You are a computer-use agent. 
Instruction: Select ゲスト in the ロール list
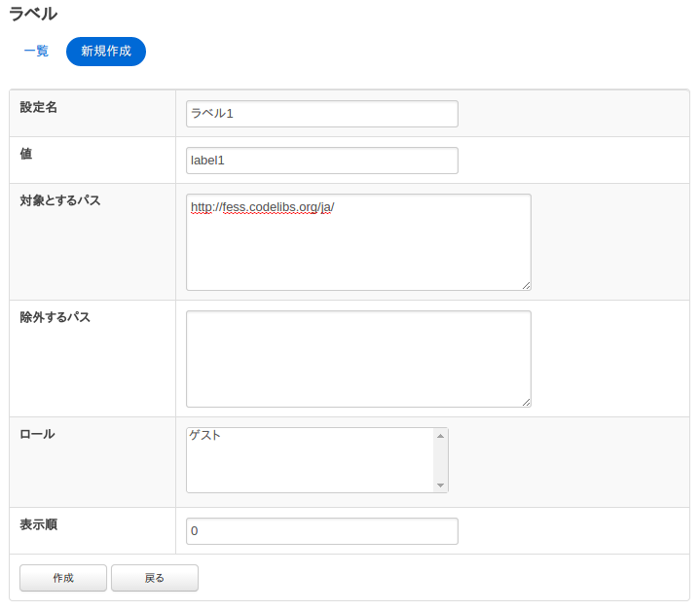pyautogui.click(x=205, y=436)
